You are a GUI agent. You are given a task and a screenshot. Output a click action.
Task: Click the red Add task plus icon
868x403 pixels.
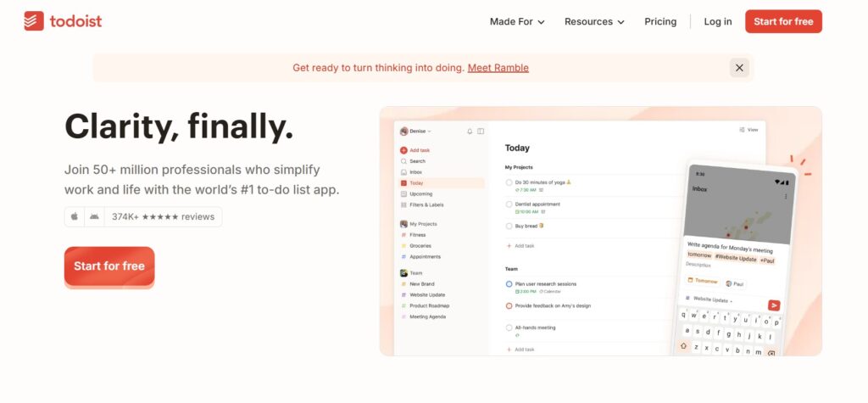coord(403,150)
